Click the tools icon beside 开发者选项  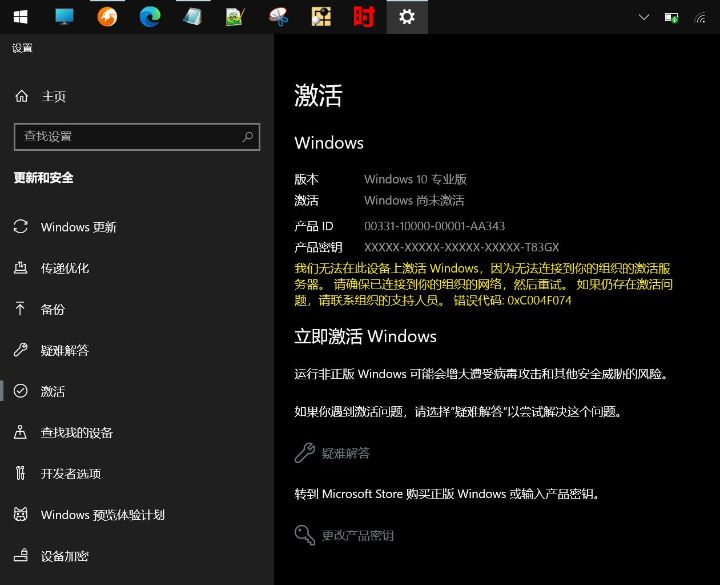20,473
